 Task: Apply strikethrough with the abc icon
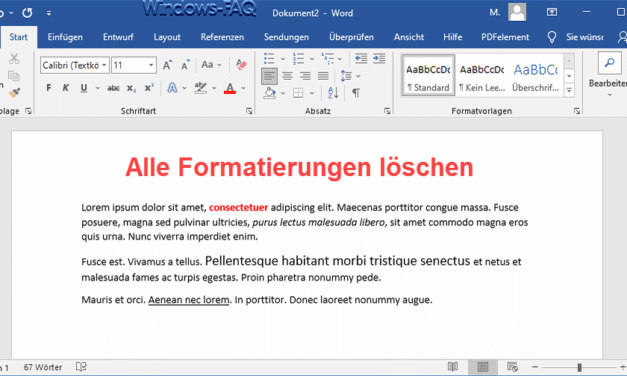pos(113,88)
